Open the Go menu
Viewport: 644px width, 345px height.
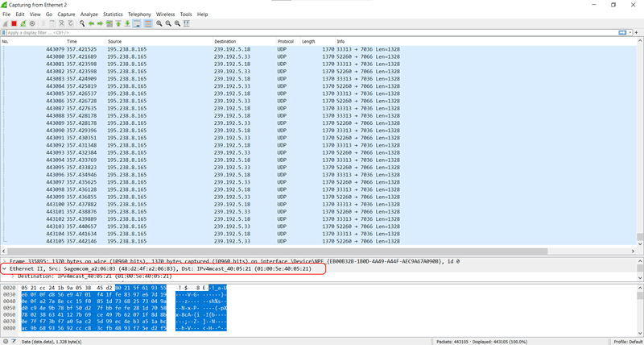pyautogui.click(x=49, y=14)
